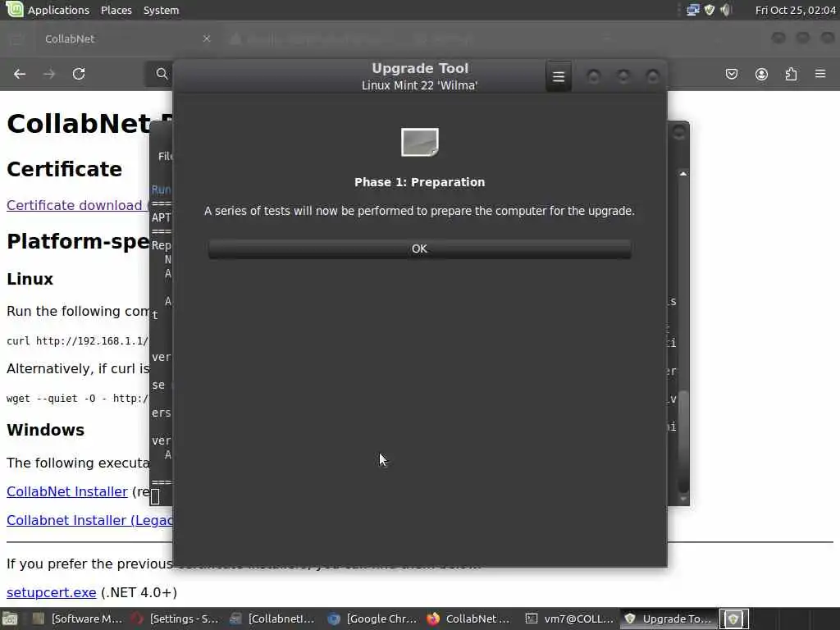The width and height of the screenshot is (840, 630).
Task: Click the terminal window scrollbar down arrow
Action: [683, 499]
